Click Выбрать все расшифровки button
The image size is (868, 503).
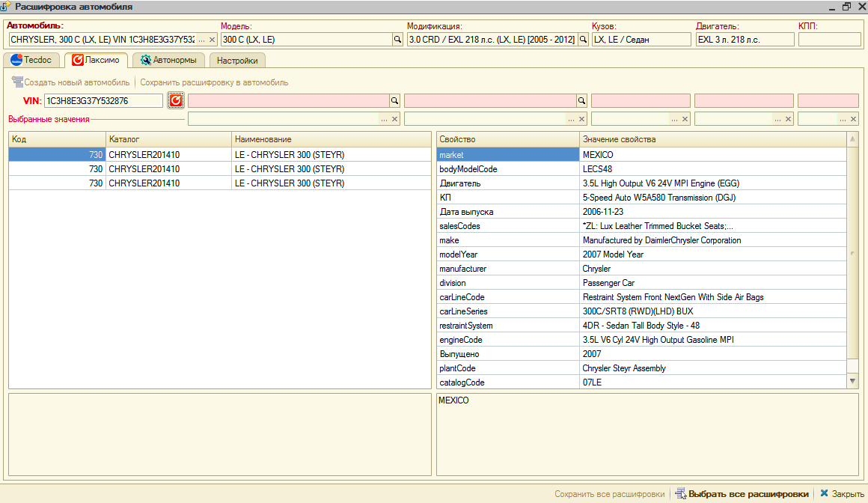click(742, 493)
